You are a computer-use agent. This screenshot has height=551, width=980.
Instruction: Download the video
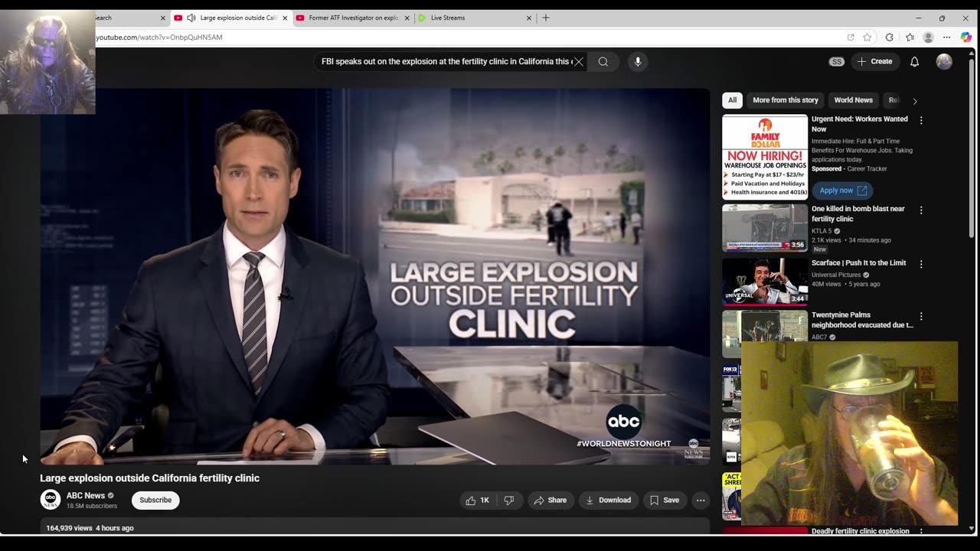(x=609, y=500)
